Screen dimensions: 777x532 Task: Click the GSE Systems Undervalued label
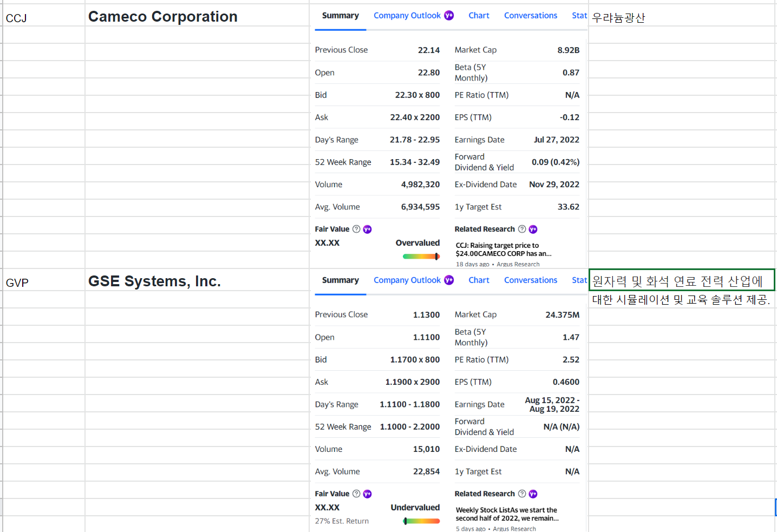tap(415, 507)
